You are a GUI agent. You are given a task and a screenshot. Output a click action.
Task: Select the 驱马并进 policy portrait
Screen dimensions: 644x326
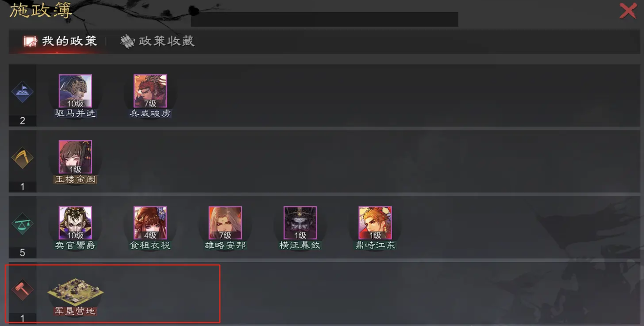click(x=75, y=91)
